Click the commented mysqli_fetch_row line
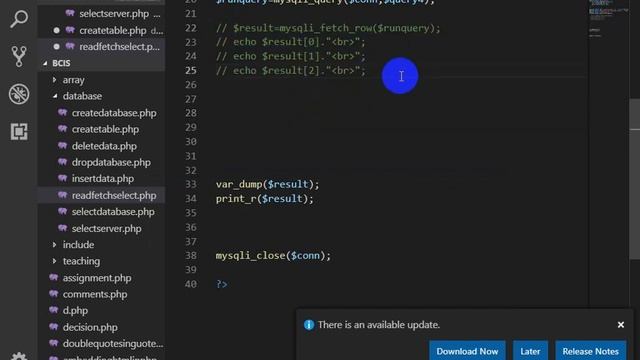 328,28
